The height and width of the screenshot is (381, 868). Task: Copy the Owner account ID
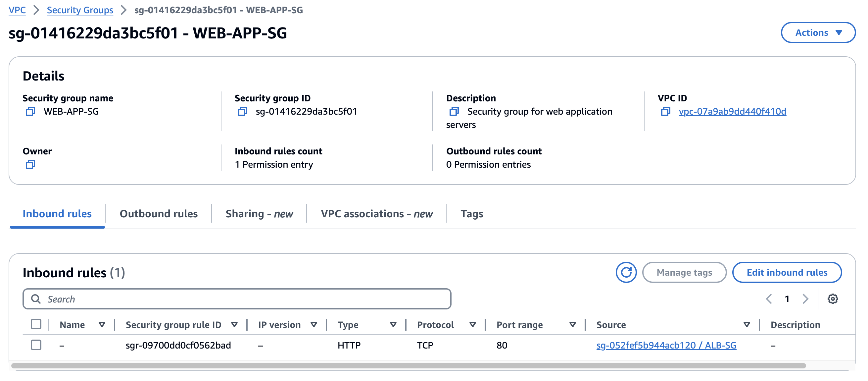[30, 165]
